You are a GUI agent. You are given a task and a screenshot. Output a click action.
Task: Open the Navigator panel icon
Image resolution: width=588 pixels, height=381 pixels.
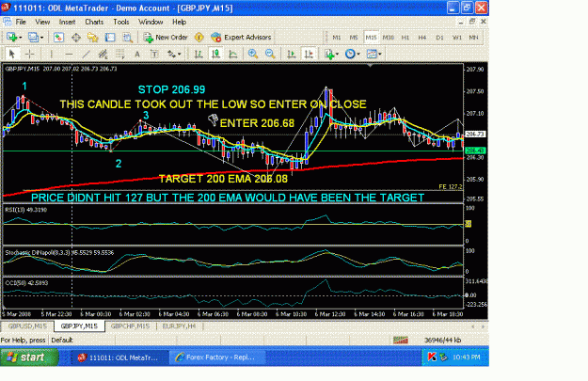point(92,37)
